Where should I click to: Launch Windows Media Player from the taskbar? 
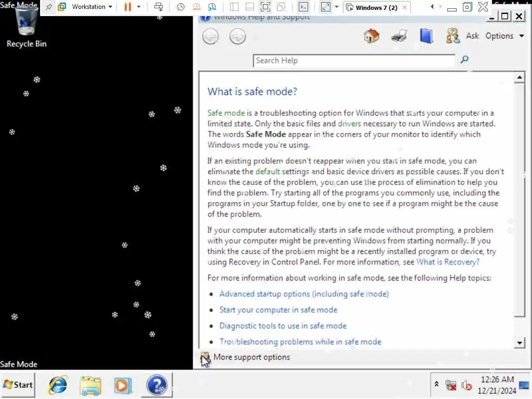point(123,385)
